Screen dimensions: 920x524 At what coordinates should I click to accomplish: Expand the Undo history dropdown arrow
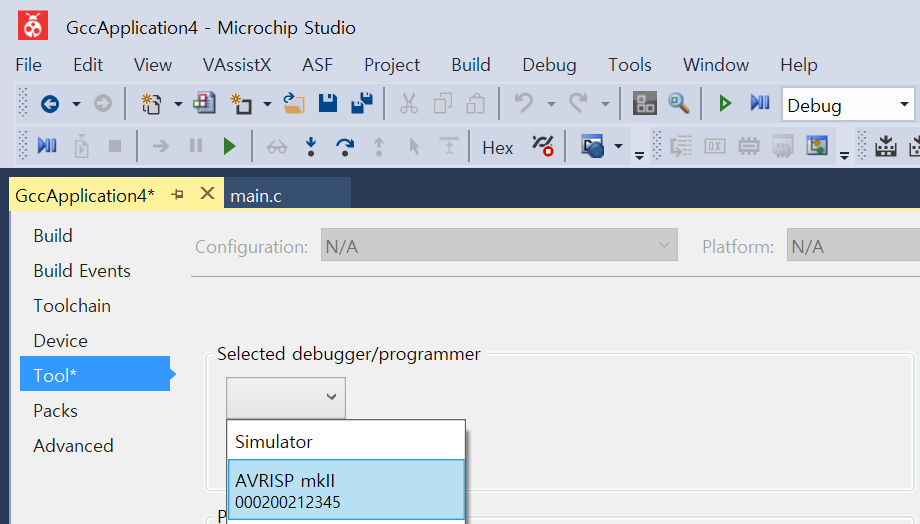[x=551, y=104]
